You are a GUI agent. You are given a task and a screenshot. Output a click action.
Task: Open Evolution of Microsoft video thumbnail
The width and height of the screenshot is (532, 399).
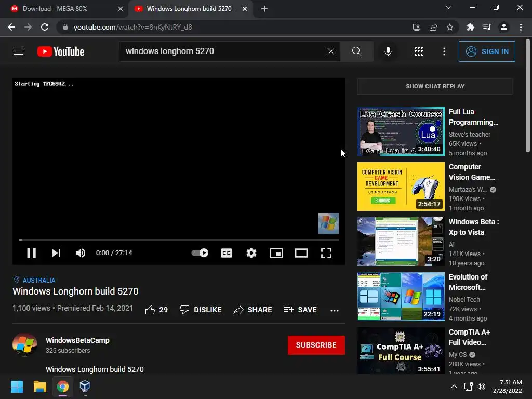click(x=401, y=296)
